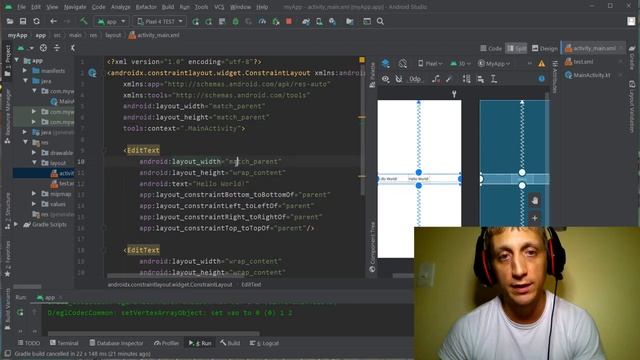Open the MyApp theme dropdown
Image resolution: width=640 pixels, height=360 pixels.
click(494, 63)
